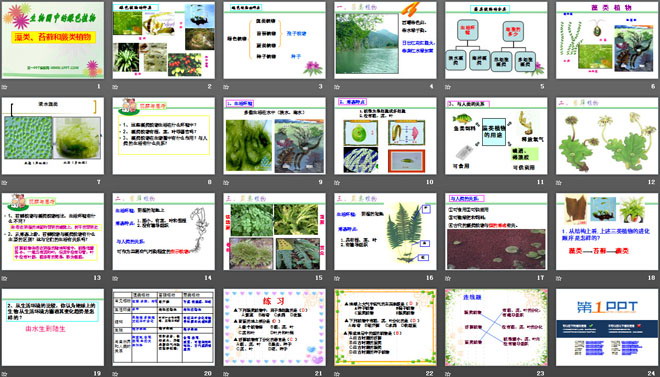The width and height of the screenshot is (660, 377).
Task: Click the transition star under slide 18
Action: coord(559,278)
